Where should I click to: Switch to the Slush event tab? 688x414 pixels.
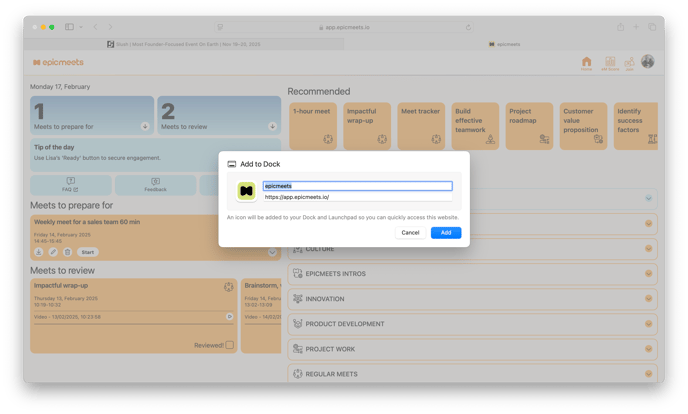point(184,44)
